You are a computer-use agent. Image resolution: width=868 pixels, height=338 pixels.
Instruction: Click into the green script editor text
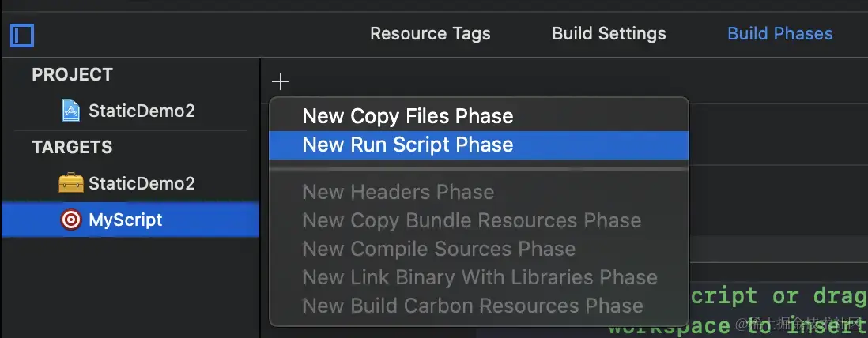pos(775,297)
